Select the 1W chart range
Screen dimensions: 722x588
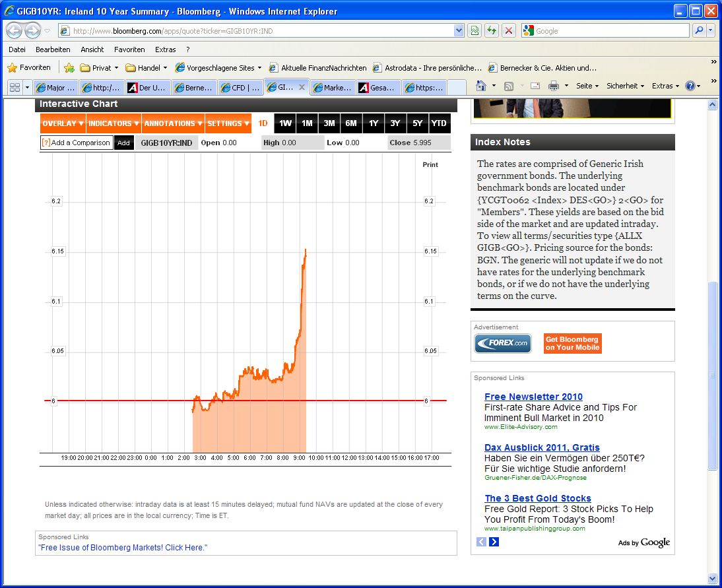285,123
